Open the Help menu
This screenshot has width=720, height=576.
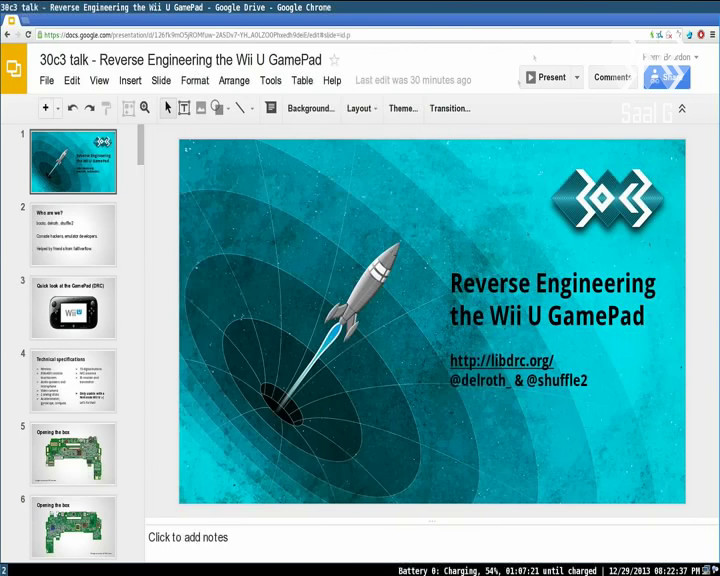[332, 80]
